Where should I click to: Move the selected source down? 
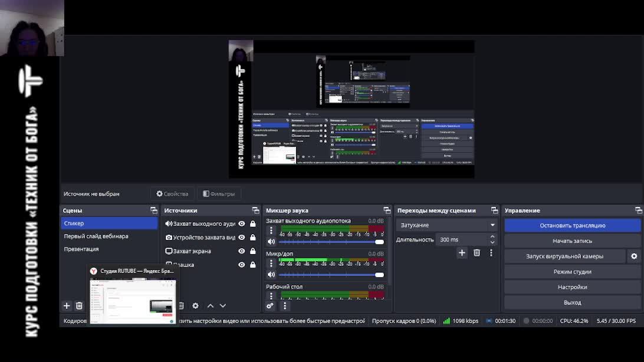point(222,306)
